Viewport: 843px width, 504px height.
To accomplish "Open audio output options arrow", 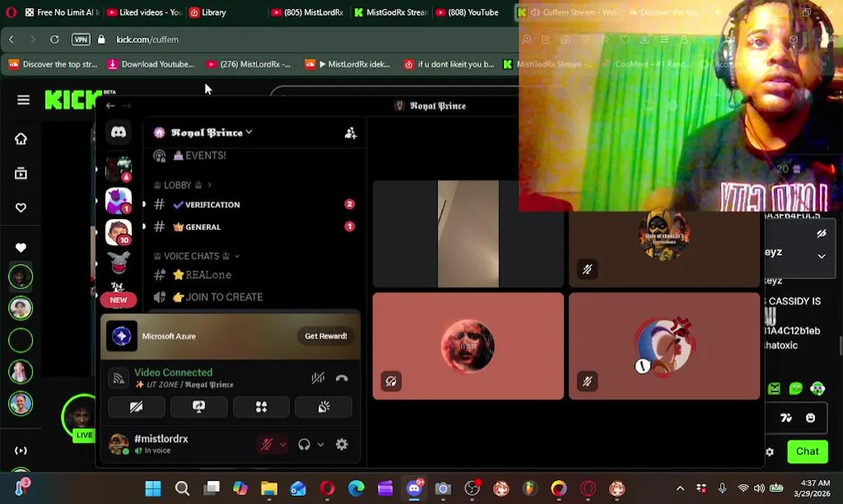I will [321, 444].
